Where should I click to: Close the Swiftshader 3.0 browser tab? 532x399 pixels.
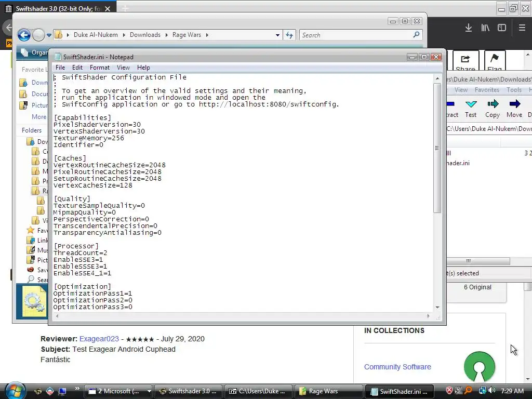click(x=108, y=9)
